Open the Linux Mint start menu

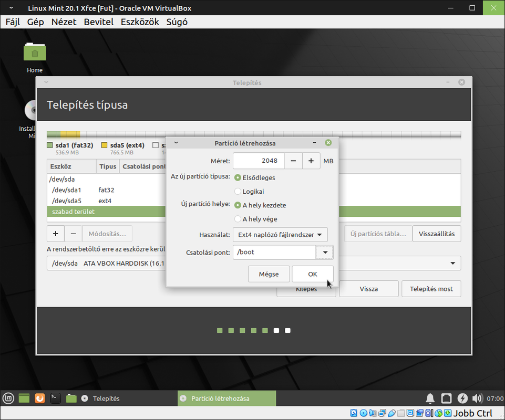pyautogui.click(x=8, y=398)
